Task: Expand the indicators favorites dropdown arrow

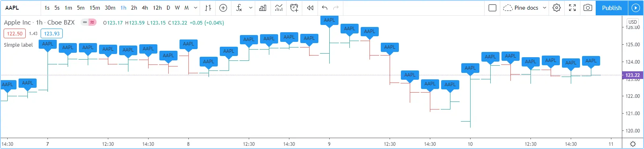Action: [251, 8]
